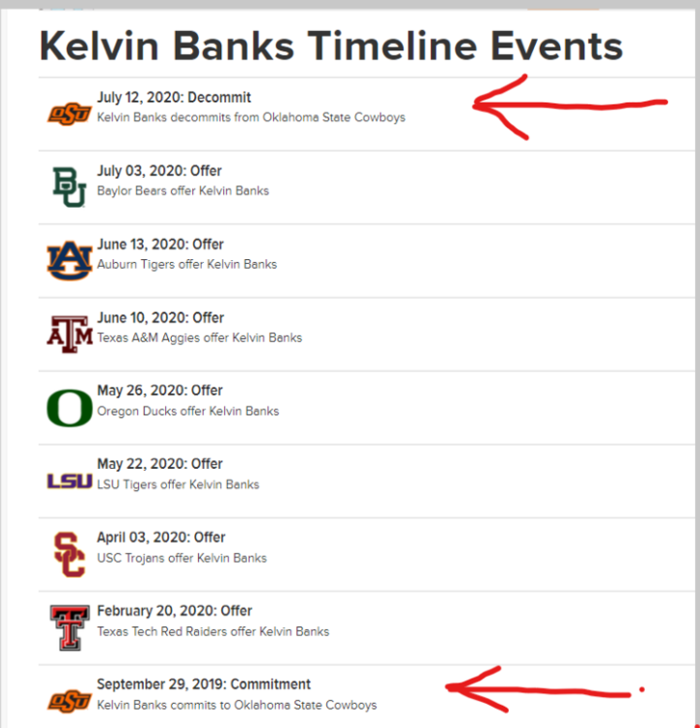Click the Auburn Tigers logo icon
The width and height of the screenshot is (700, 728).
coord(70,260)
